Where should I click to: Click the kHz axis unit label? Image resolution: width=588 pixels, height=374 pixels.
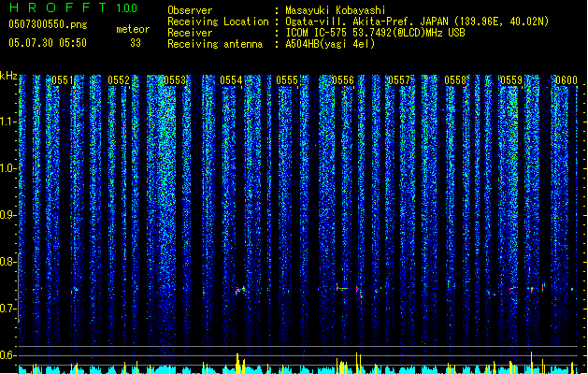[8, 76]
